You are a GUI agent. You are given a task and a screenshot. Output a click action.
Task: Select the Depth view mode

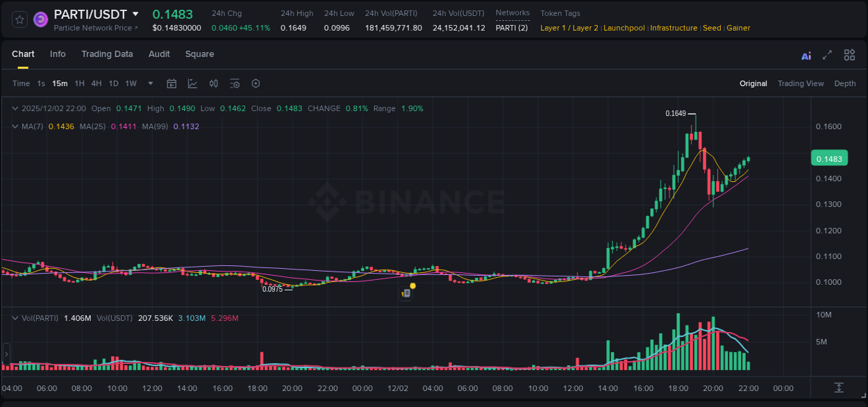coord(844,83)
